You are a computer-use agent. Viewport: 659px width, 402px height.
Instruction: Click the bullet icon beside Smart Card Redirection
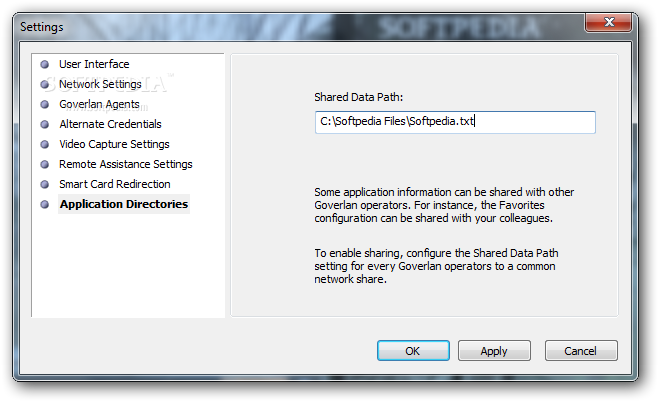(x=45, y=184)
